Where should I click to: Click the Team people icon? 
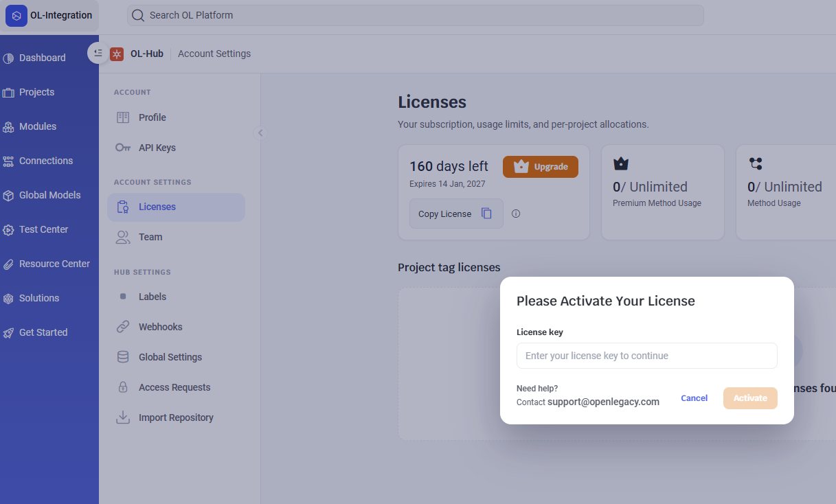coord(123,237)
